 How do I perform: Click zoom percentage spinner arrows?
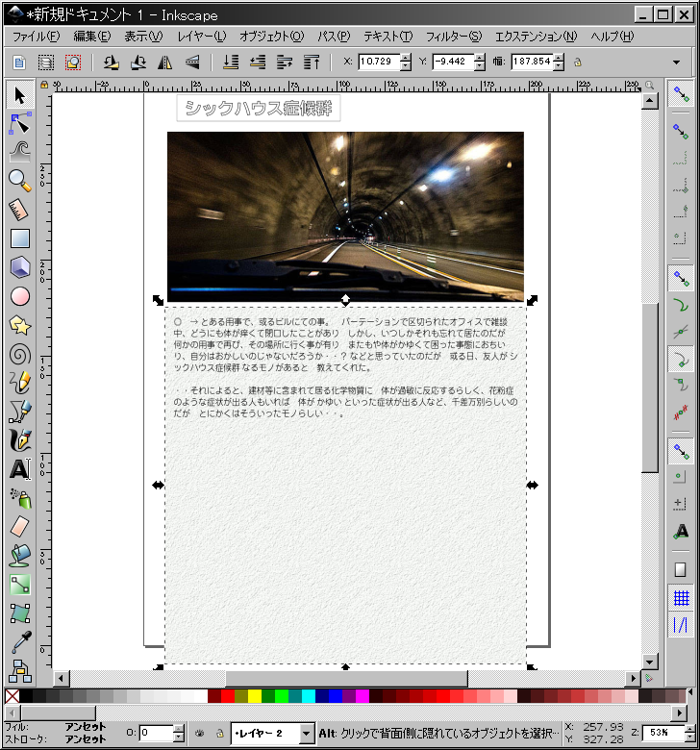689,734
